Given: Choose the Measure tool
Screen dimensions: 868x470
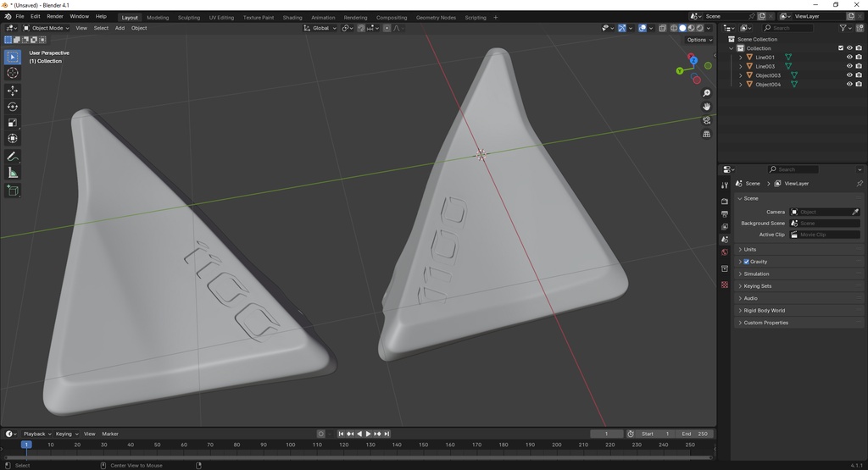Looking at the screenshot, I should coord(12,173).
